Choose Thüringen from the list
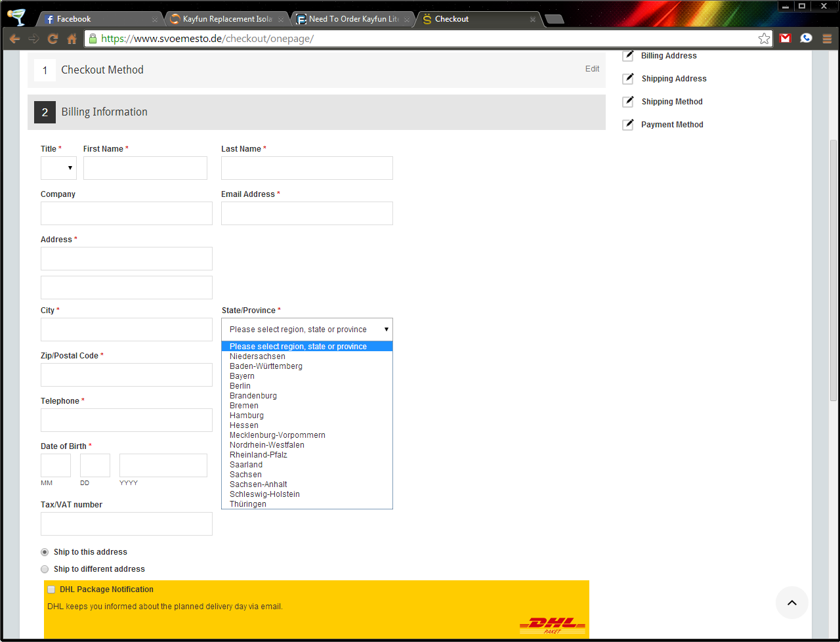 307,504
